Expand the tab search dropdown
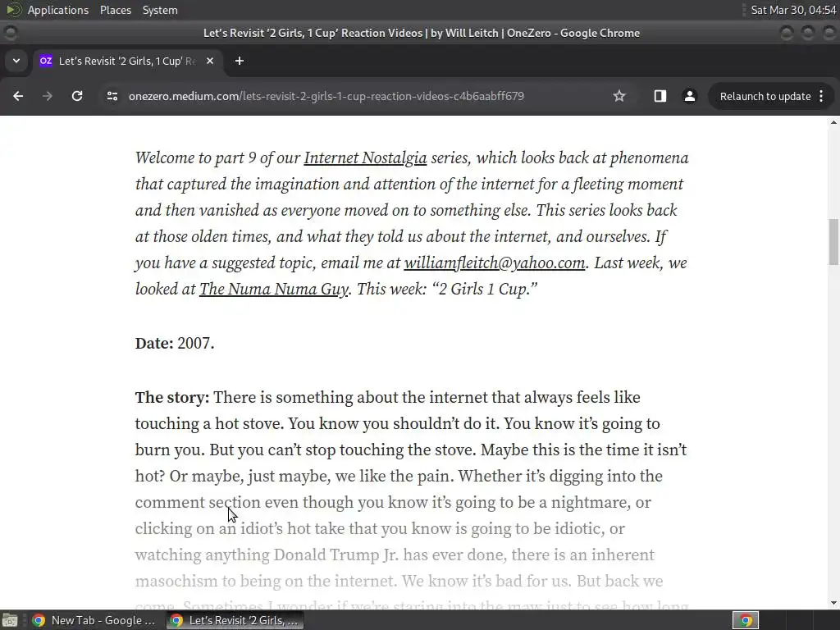Screen dimensions: 840x630 pyautogui.click(x=16, y=61)
